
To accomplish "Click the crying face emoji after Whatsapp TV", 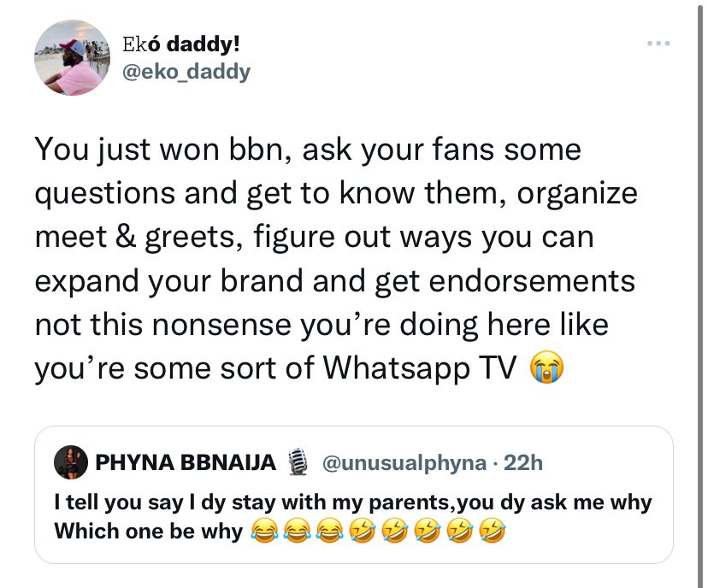I will (546, 367).
